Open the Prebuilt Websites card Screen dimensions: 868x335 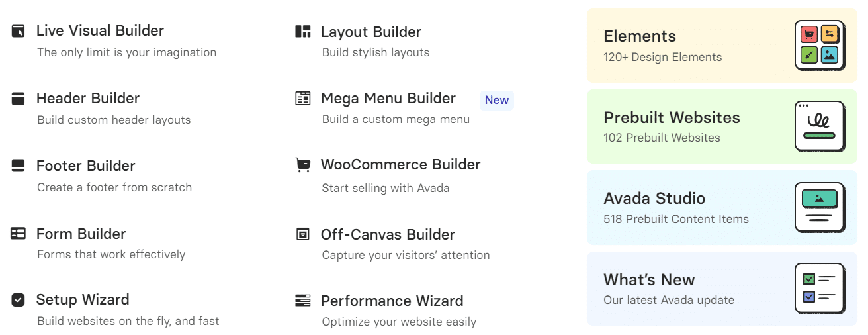point(722,126)
